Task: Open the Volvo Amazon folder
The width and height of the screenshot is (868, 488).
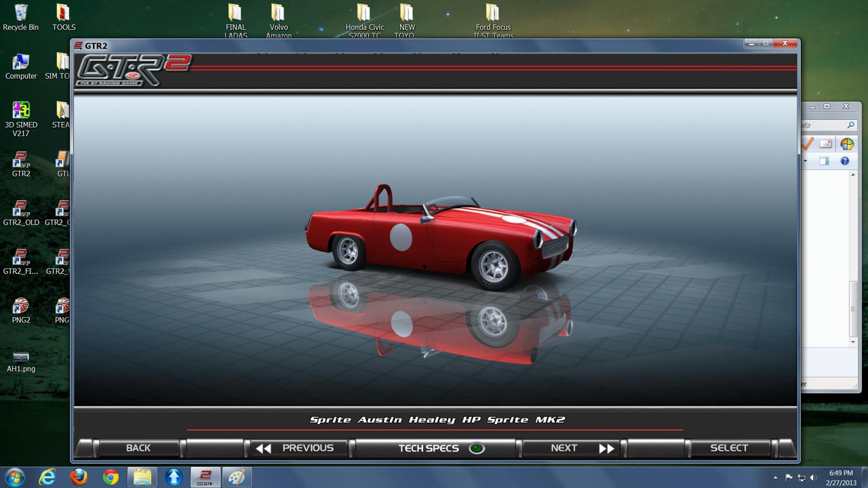Action: tap(278, 20)
